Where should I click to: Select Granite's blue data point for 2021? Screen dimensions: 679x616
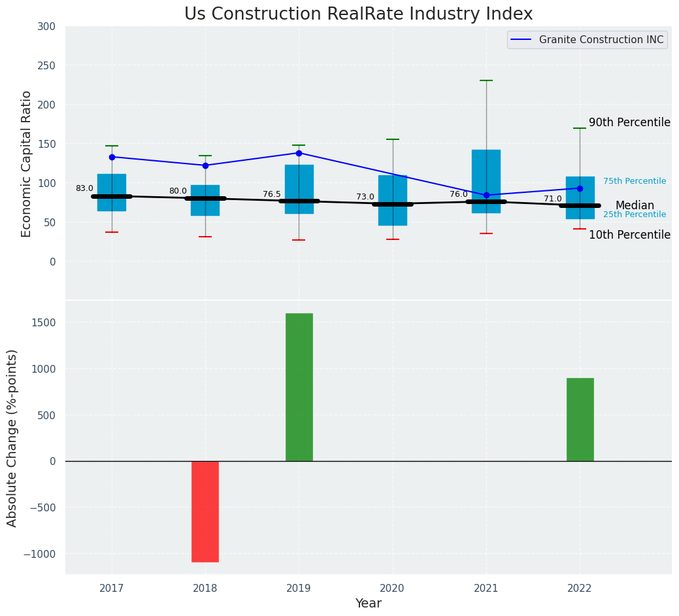click(486, 196)
